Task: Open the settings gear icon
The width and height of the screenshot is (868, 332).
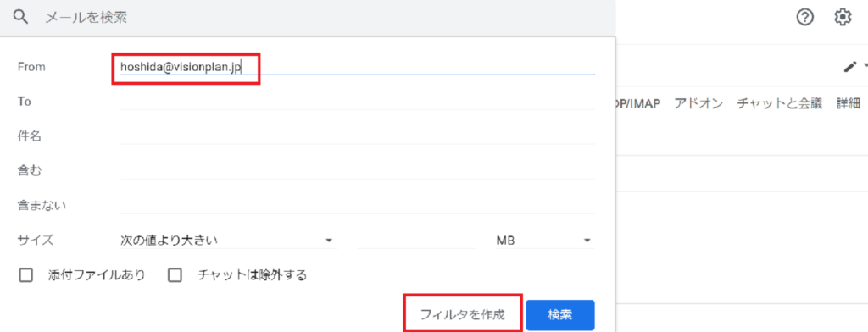Action: tap(843, 18)
